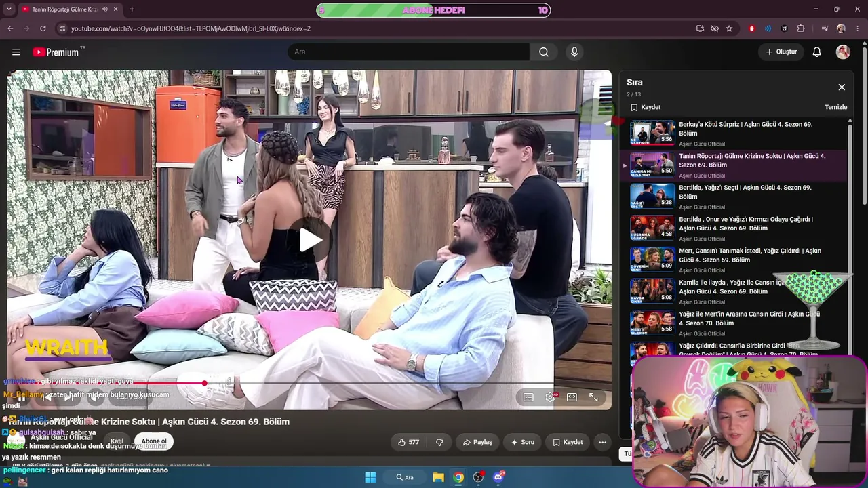Play 'Bertilda, Yağız'ı Seçti' from queue
868x488 pixels.
[734, 197]
